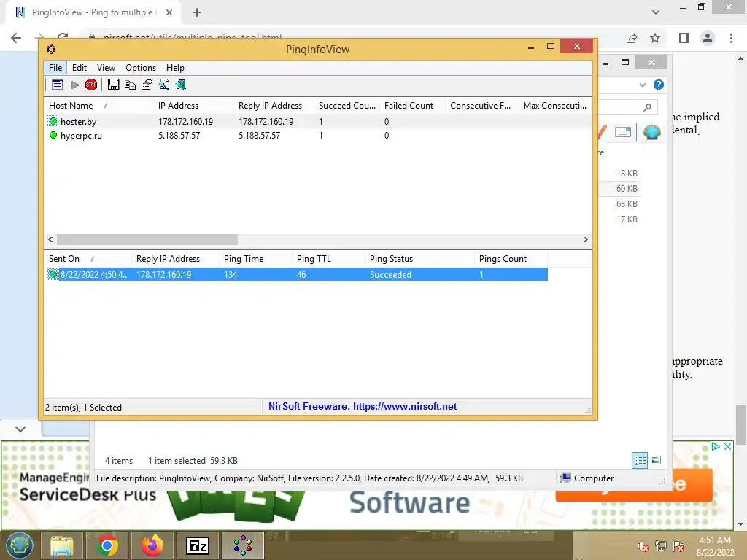Sort by Ping TTL column header

(329, 259)
